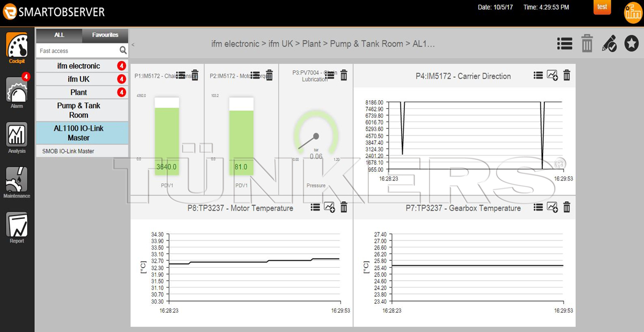Open list menu of P3 Lubrication panel
The height and width of the screenshot is (332, 644).
(x=330, y=76)
